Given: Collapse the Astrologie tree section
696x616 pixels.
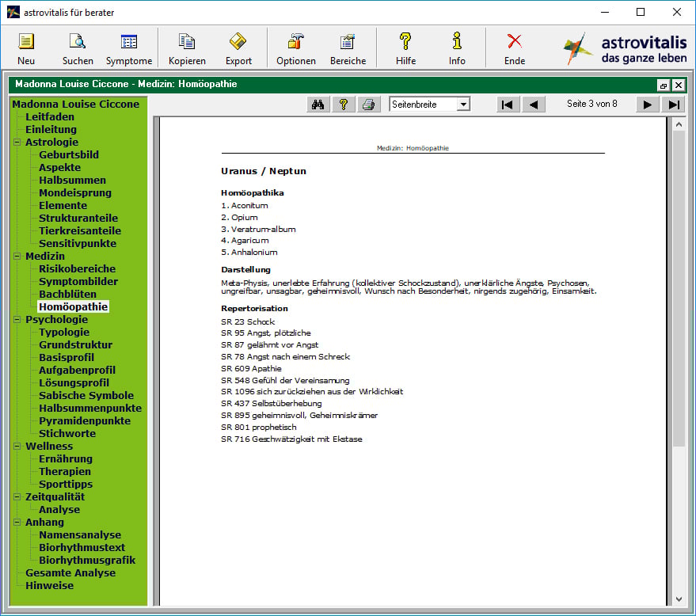Looking at the screenshot, I should tap(17, 143).
